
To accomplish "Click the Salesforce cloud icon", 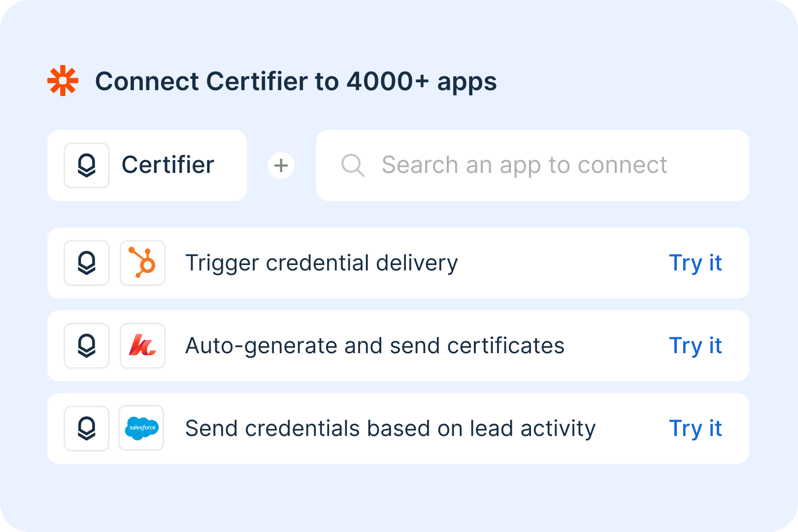I will (x=141, y=428).
